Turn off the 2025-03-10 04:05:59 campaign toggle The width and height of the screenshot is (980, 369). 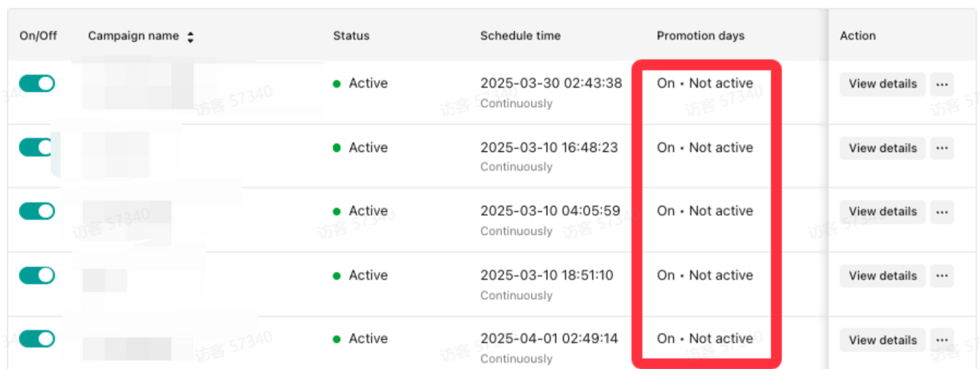pos(37,211)
